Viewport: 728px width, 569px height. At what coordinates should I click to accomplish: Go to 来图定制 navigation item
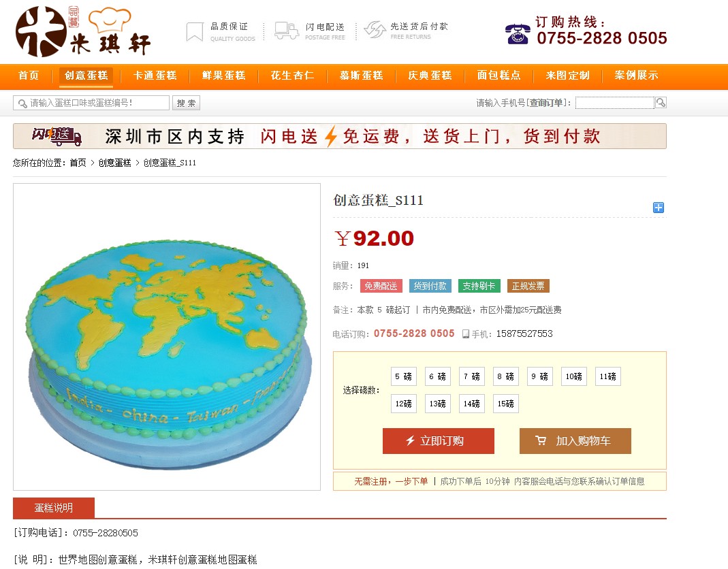tap(567, 76)
